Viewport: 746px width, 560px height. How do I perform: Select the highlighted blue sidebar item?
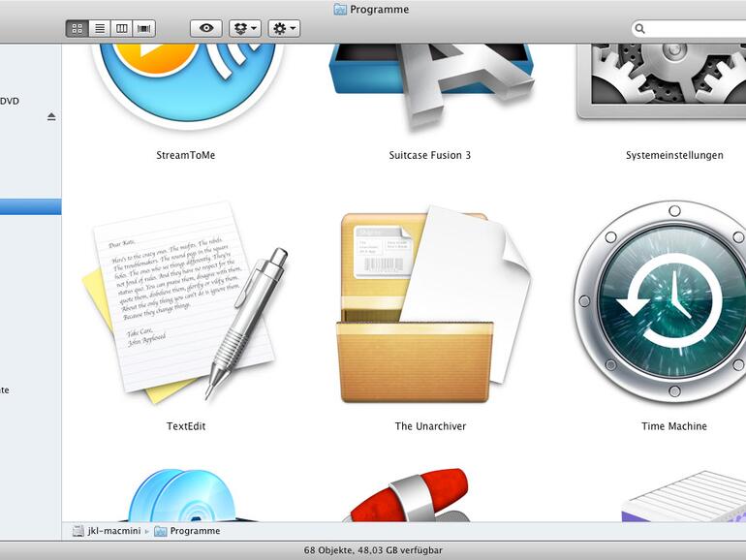[30, 206]
